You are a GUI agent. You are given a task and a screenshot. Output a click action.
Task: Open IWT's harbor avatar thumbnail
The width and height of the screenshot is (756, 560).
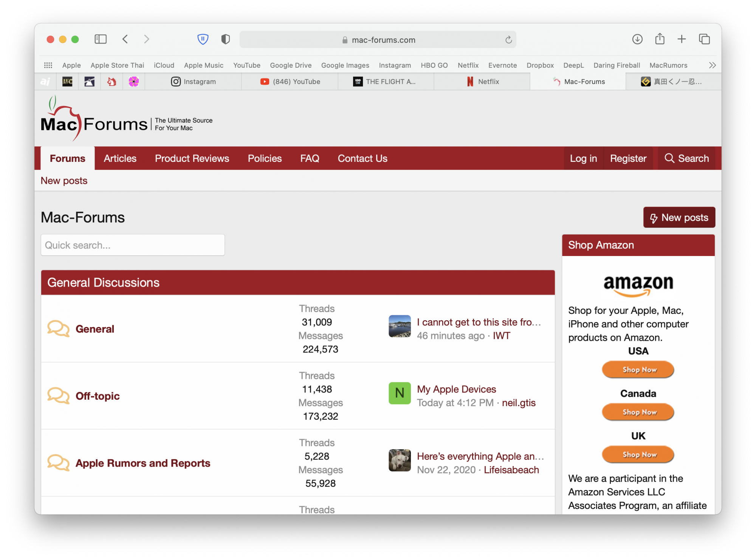click(x=400, y=326)
